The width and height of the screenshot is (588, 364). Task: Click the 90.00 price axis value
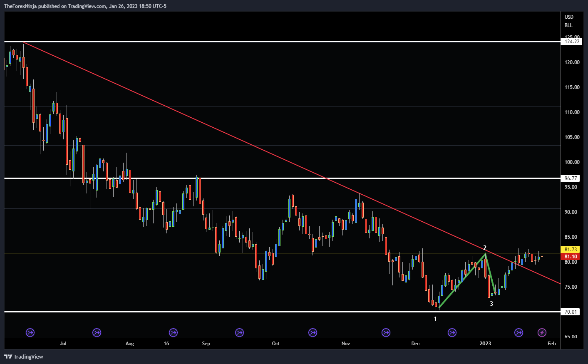tap(571, 212)
